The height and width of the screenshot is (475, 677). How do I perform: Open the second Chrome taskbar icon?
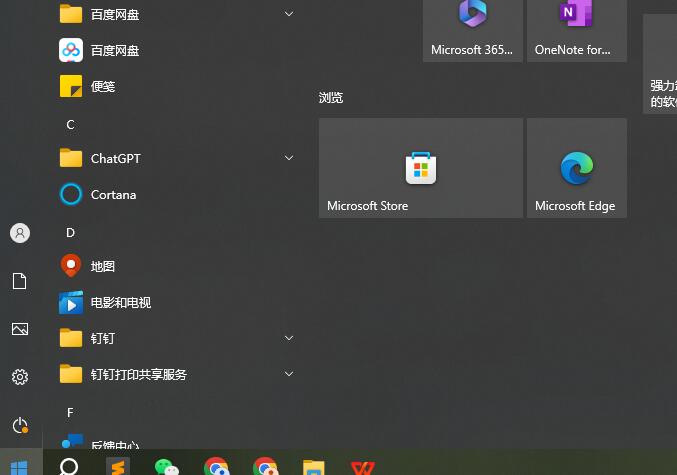coord(265,466)
